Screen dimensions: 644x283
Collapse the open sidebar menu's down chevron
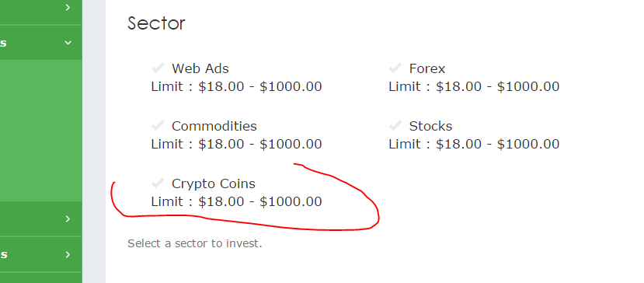(68, 42)
